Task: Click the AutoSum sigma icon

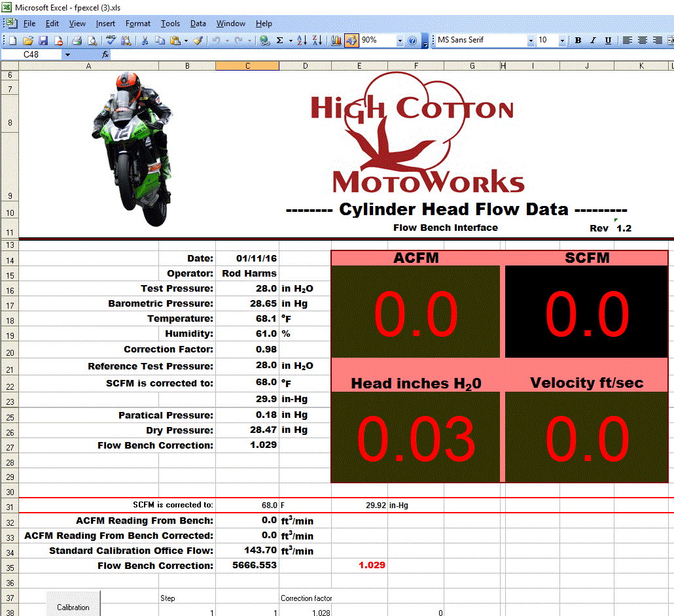Action: [x=280, y=41]
